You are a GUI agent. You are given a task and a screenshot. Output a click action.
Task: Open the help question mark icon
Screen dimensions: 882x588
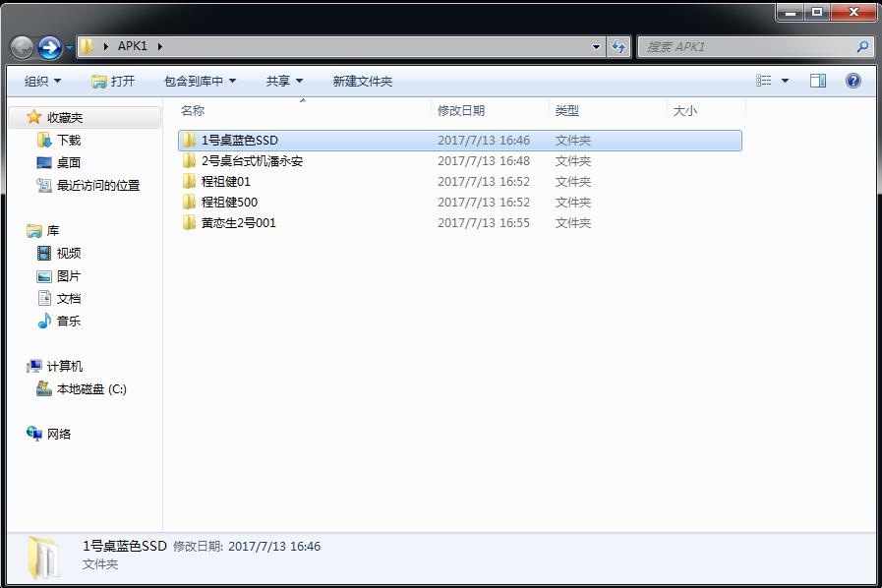[x=853, y=81]
